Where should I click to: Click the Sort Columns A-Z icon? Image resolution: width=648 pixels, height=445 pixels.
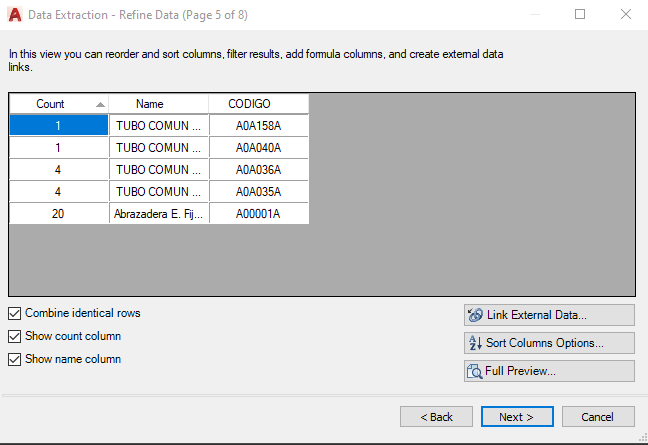[x=475, y=343]
